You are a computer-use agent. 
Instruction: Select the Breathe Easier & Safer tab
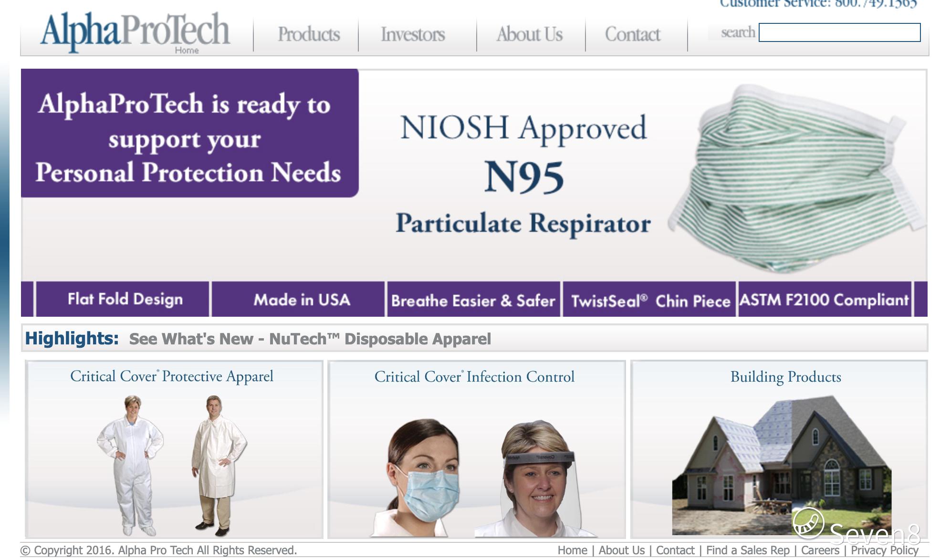[x=473, y=300]
